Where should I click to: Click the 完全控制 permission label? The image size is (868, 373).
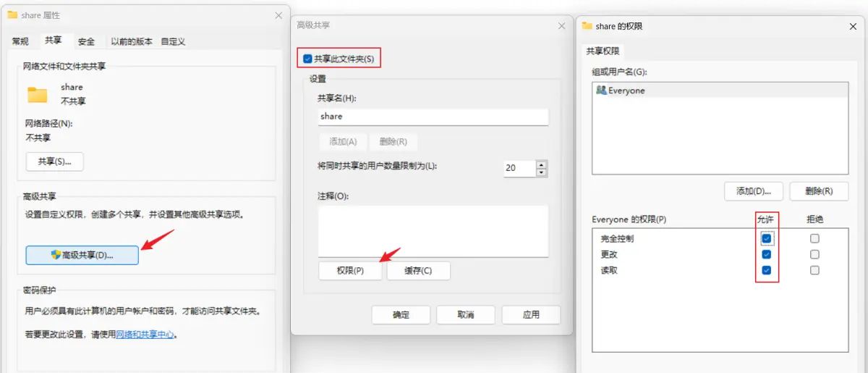click(617, 239)
